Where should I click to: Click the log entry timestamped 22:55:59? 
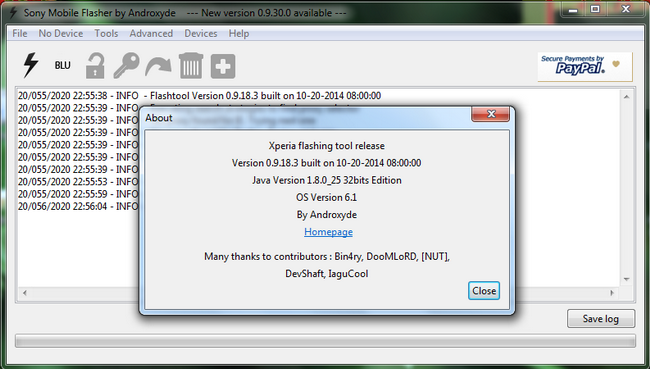(78, 194)
